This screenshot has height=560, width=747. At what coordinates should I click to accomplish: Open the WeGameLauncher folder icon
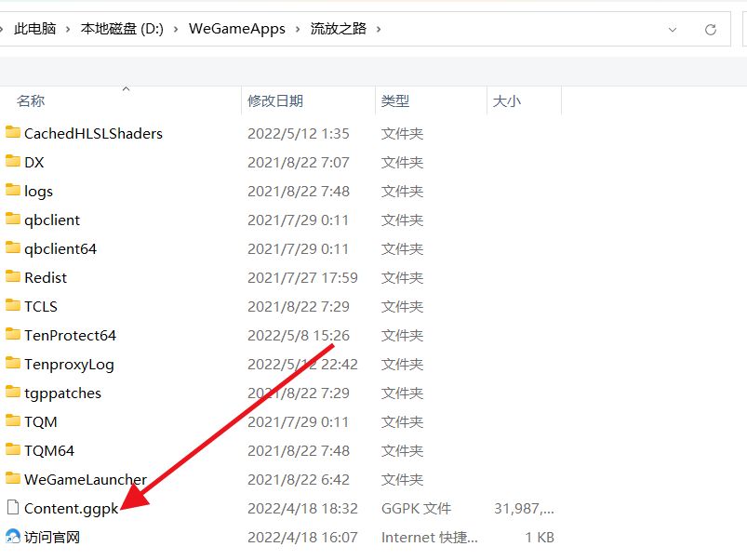(x=15, y=479)
